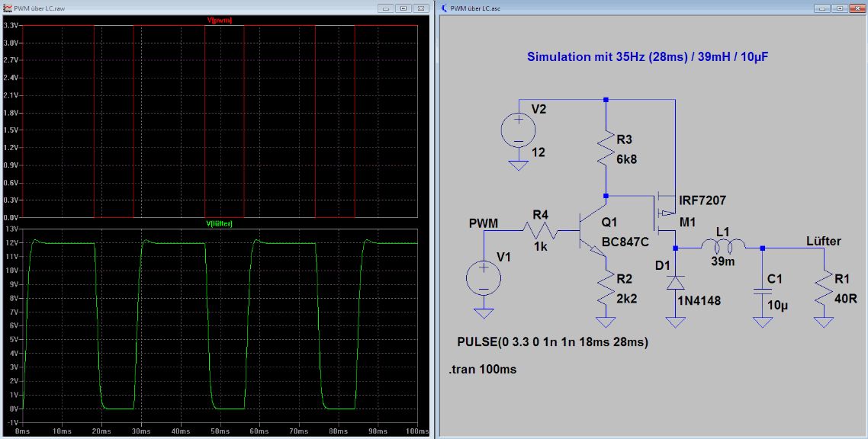Click the C1 10µ capacitor symbol
This screenshot has height=439, width=868.
[762, 291]
